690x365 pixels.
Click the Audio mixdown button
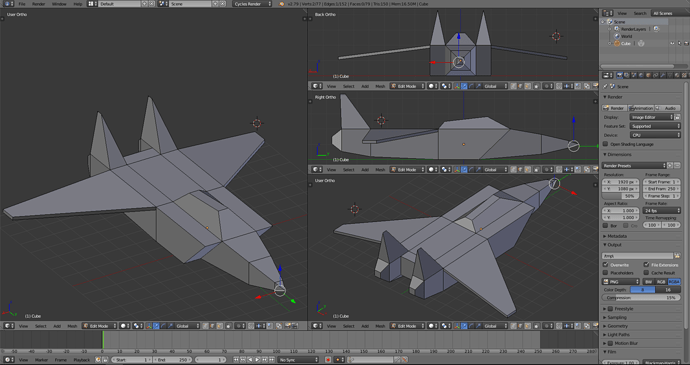(x=668, y=108)
